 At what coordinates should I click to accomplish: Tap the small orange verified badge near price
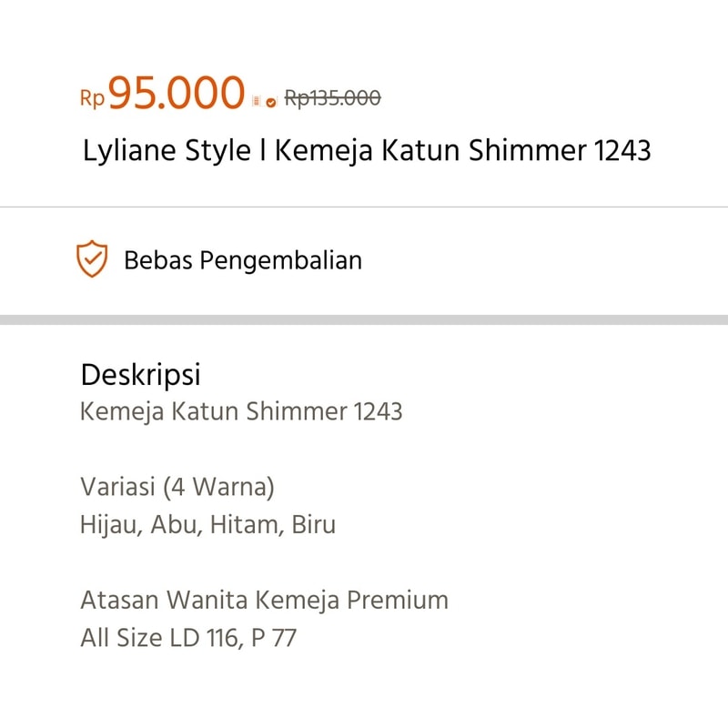point(271,103)
